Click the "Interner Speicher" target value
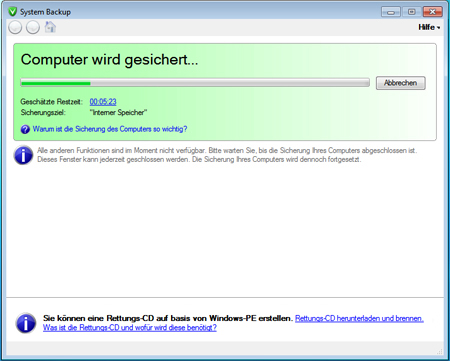Viewport: 450px width, 361px height. tap(118, 112)
